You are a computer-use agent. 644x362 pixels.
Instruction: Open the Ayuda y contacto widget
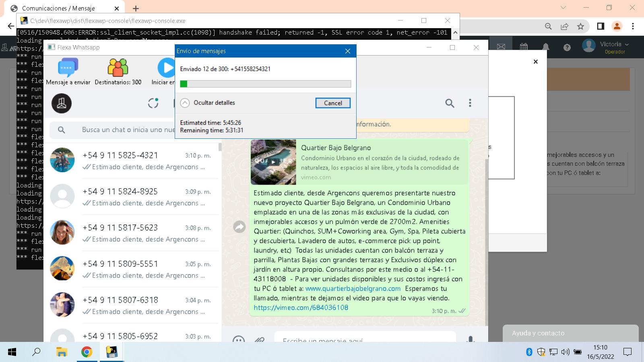point(571,333)
